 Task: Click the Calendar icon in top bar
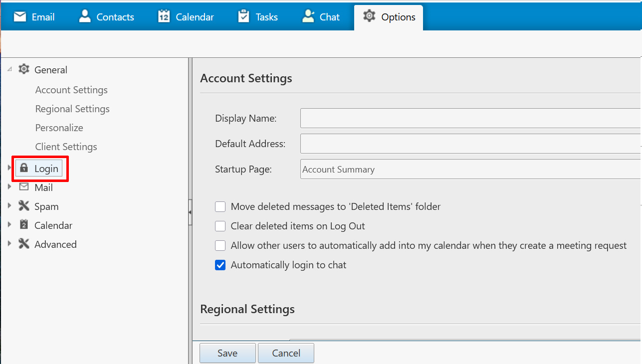pos(164,16)
